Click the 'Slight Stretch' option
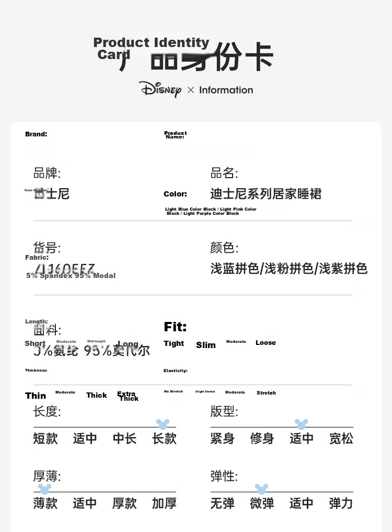Viewport: 392px width, 532px height. point(205,391)
